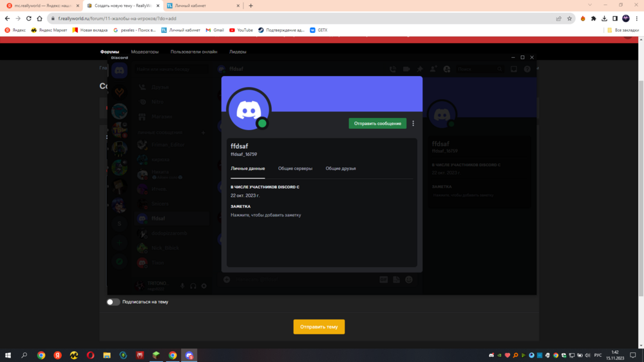Click the Discord help question mark icon
Viewport: 644px width, 362px height.
click(x=527, y=69)
